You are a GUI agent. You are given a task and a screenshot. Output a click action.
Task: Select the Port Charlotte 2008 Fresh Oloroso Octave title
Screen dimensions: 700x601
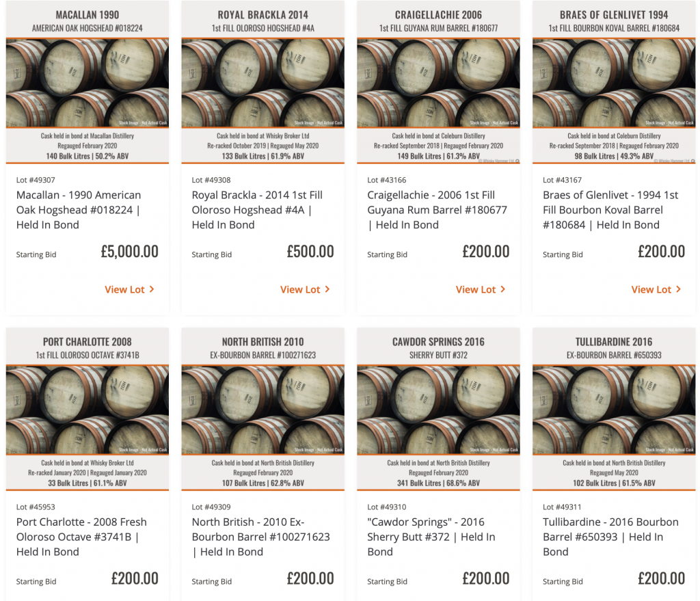click(x=82, y=537)
